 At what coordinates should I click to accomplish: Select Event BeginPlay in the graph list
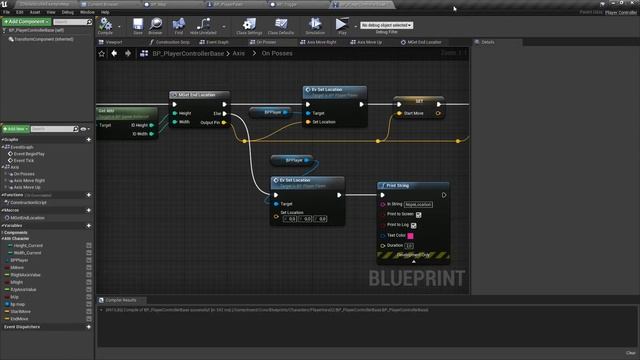click(x=29, y=154)
